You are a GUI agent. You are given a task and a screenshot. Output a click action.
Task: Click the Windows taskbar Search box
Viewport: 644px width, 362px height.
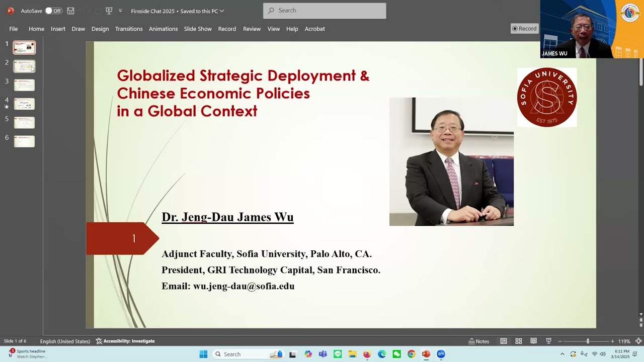(249, 354)
